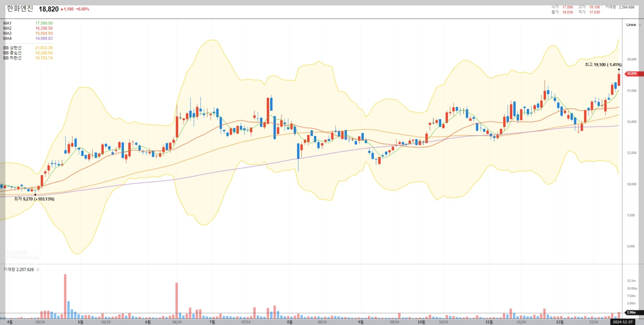Click the 11월 label on the time axis

click(489, 322)
